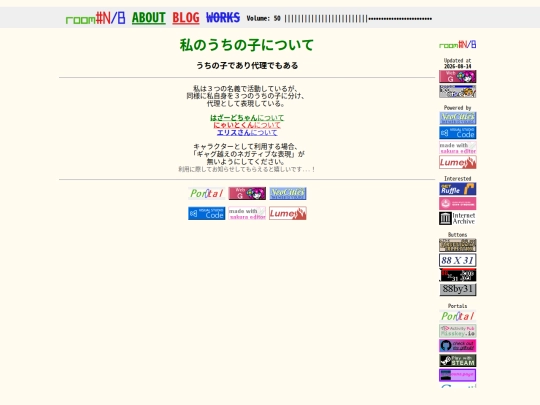The height and width of the screenshot is (405, 540).
Task: Click the check out my github badge
Action: coord(458,346)
